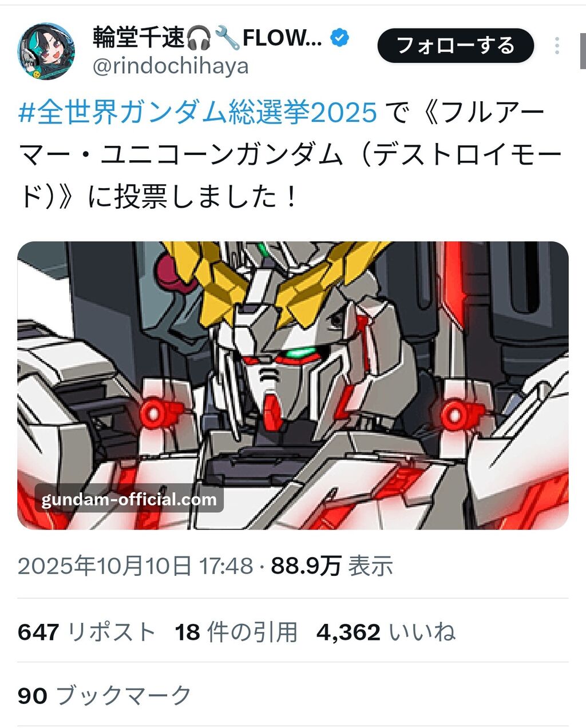This screenshot has height=728, width=586.
Task: Click the 90 ブックマーク count
Action: 105,695
